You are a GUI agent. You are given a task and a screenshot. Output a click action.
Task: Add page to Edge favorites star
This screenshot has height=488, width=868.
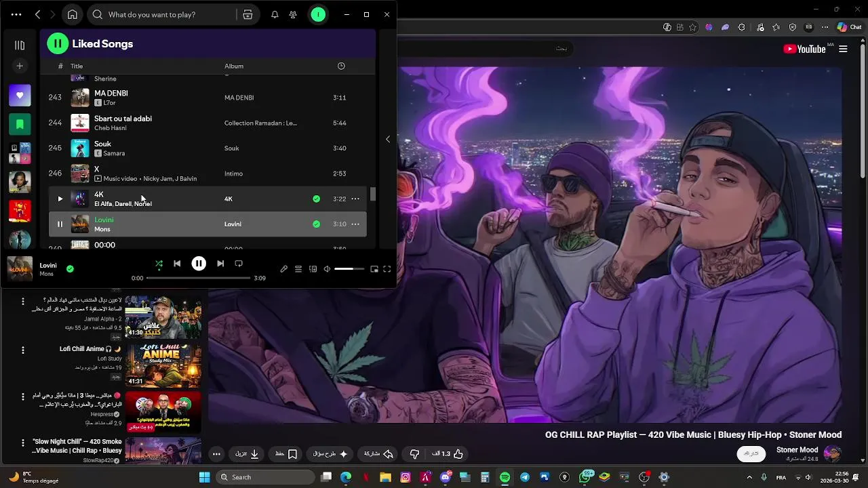click(692, 27)
